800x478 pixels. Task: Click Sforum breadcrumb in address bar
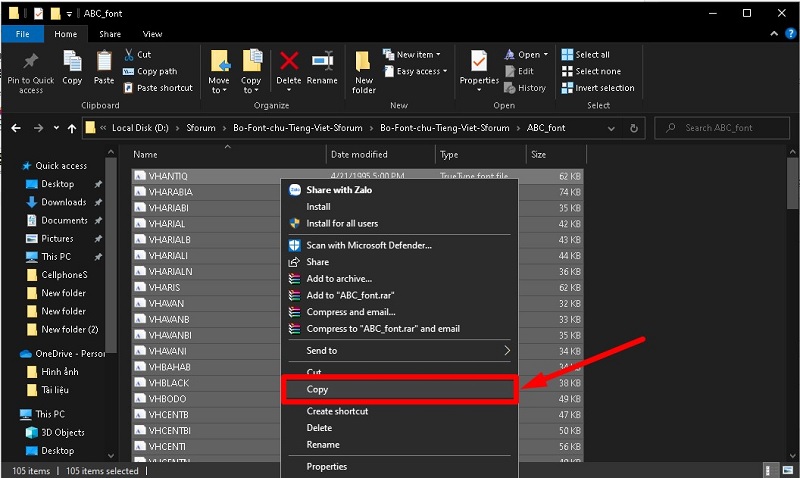(201, 128)
